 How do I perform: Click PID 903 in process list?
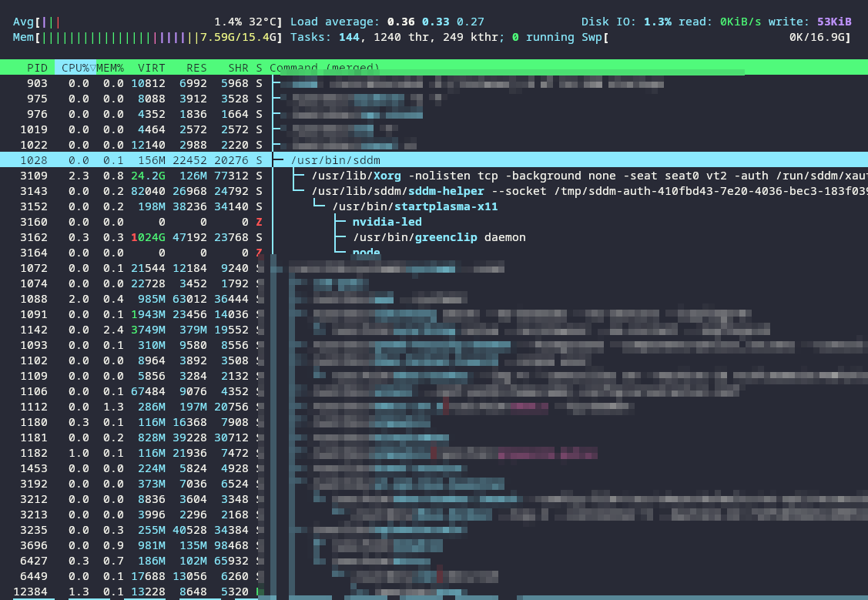tap(37, 83)
